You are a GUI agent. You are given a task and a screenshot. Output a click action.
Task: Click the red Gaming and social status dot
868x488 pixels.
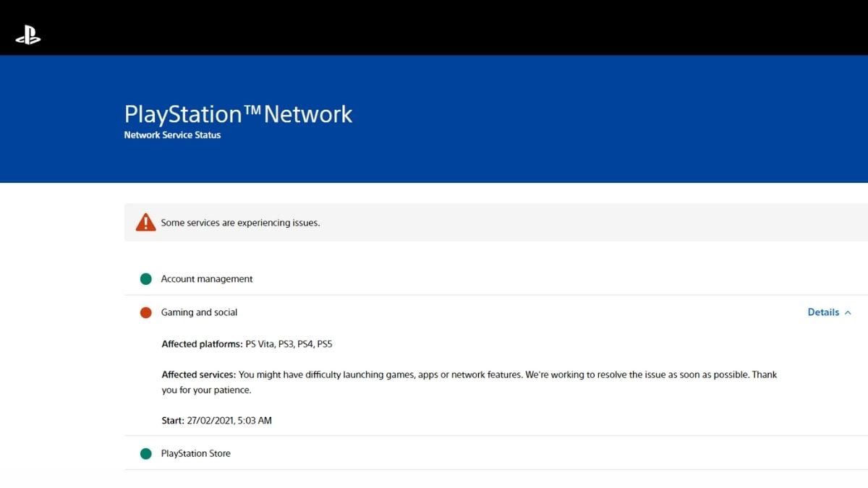[x=145, y=312]
